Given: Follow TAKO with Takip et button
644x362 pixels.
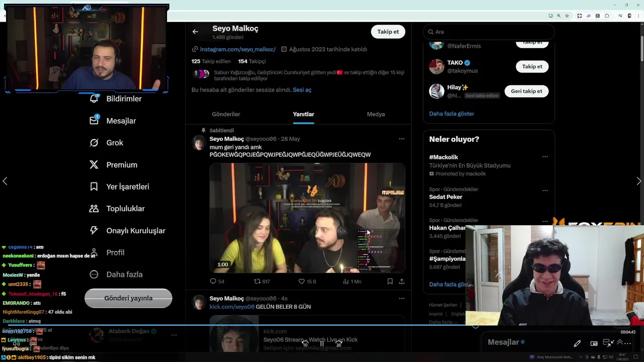Looking at the screenshot, I should click(x=532, y=66).
